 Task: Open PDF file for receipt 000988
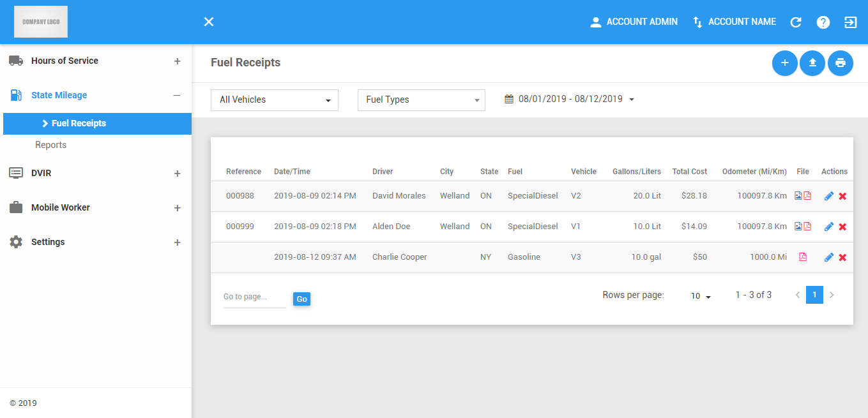point(807,196)
